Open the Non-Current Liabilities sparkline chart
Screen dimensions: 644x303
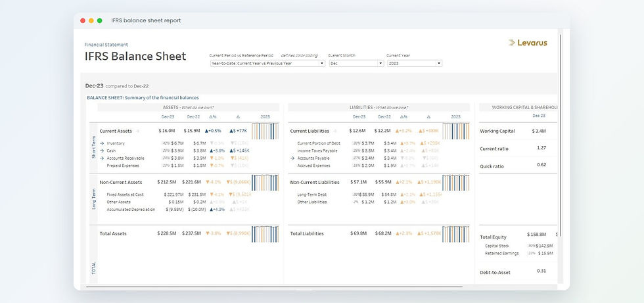[456, 182]
